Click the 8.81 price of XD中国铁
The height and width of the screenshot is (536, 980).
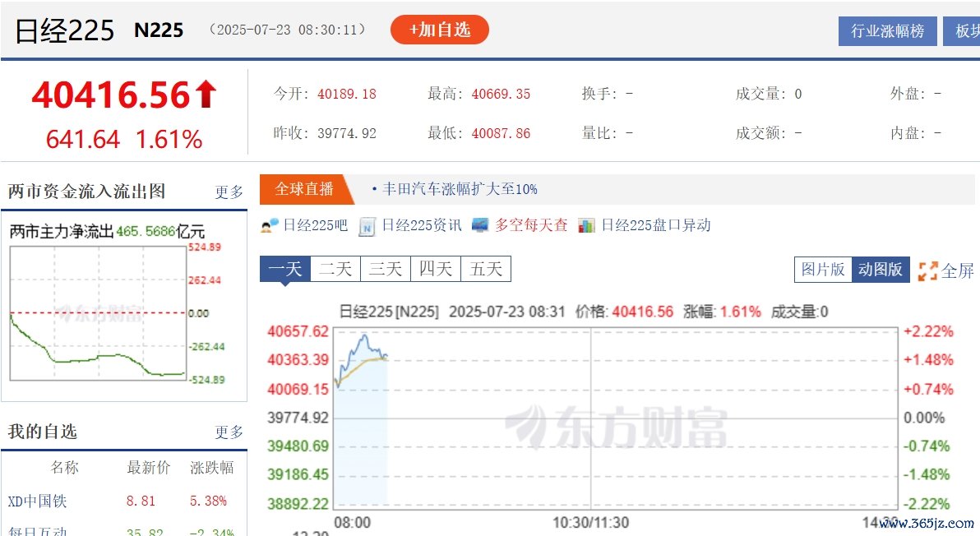(141, 501)
